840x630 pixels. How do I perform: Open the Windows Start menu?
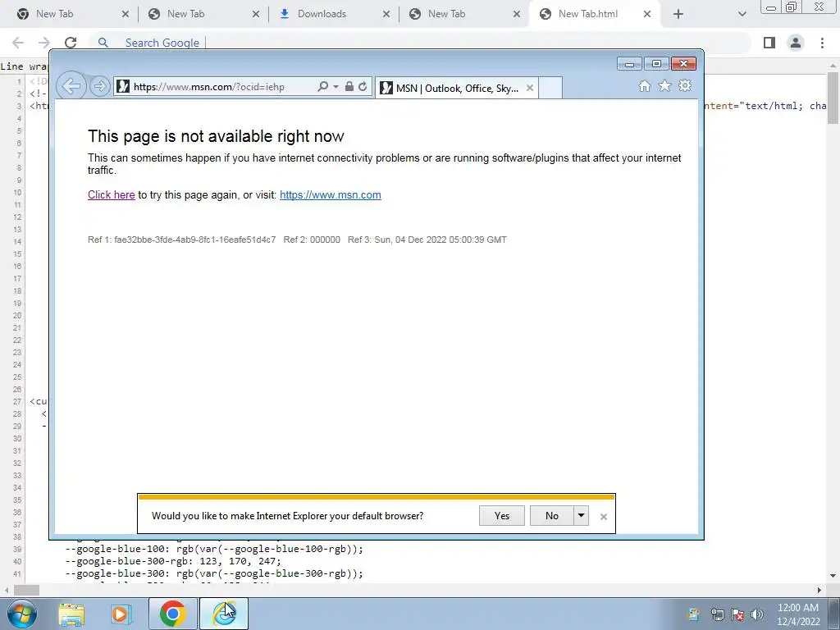click(x=21, y=614)
